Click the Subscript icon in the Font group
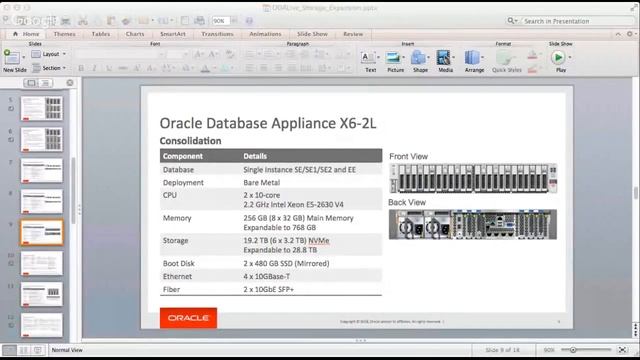Screen dimensions: 640x360 [x=151, y=68]
